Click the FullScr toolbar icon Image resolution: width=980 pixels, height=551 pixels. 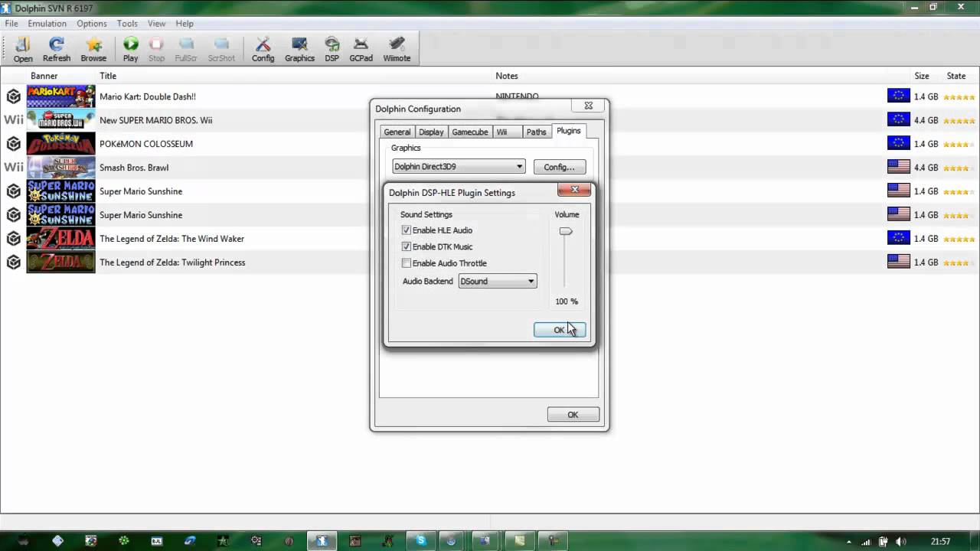click(186, 49)
